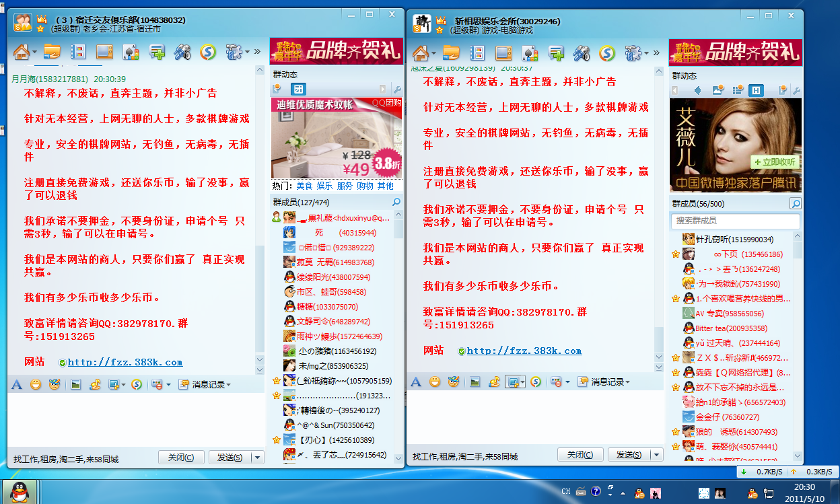This screenshot has width=840, height=504.
Task: Select list tab in 新相思娱乐会所 群动态 panel
Action: 738,90
